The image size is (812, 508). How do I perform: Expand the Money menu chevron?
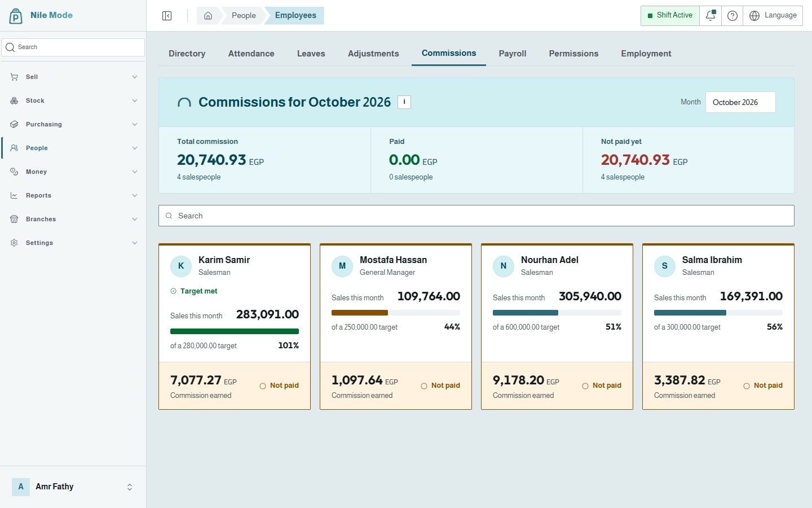coord(135,172)
